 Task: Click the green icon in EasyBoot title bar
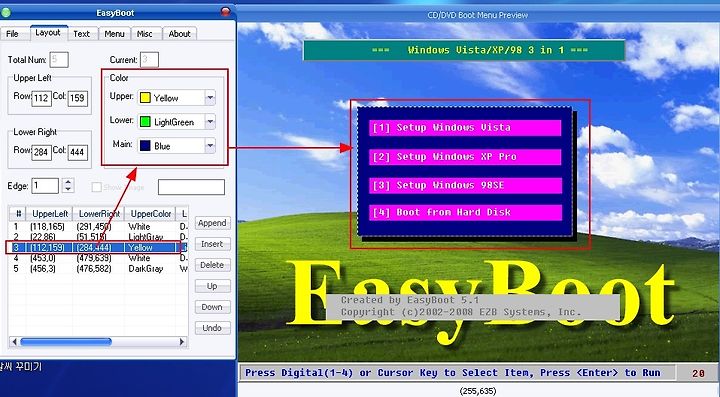(x=6, y=12)
